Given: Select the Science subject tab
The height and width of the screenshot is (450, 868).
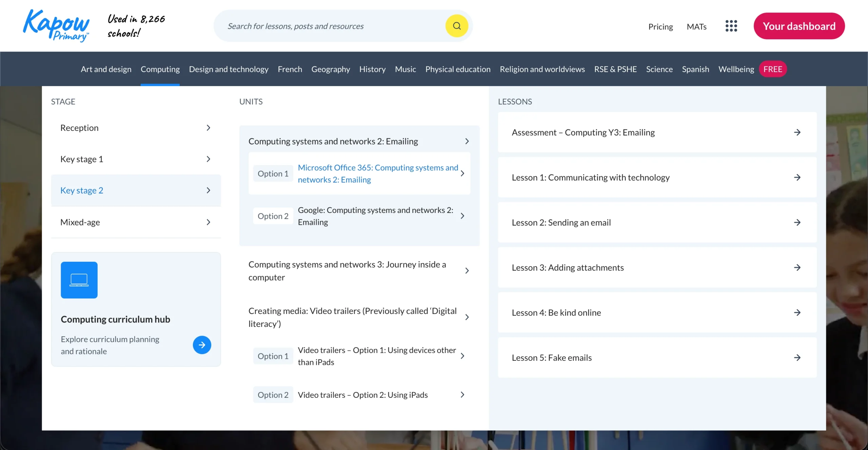Looking at the screenshot, I should point(659,69).
